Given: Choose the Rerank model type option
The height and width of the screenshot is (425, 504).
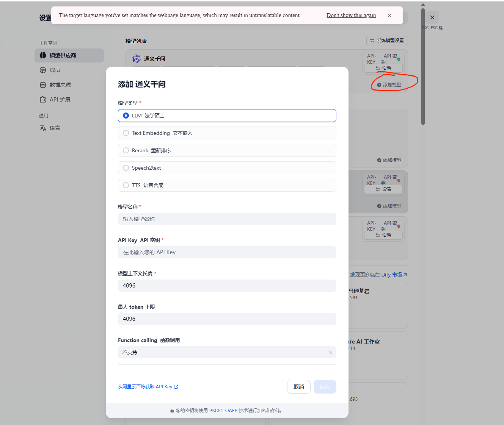Looking at the screenshot, I should [227, 150].
